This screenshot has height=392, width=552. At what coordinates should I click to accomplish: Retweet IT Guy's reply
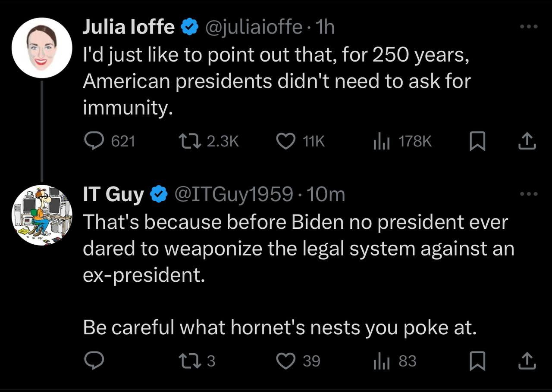click(188, 361)
